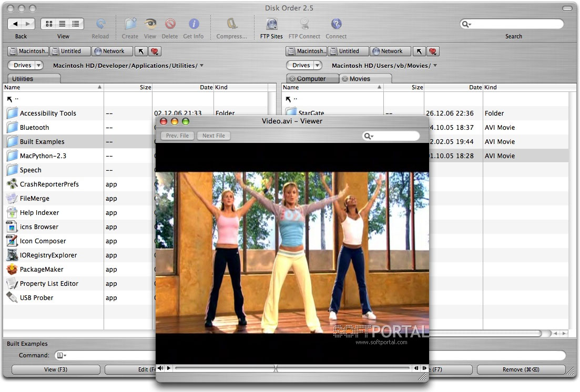580x392 pixels.
Task: Select the Utilities tab in left pane
Action: (x=23, y=79)
